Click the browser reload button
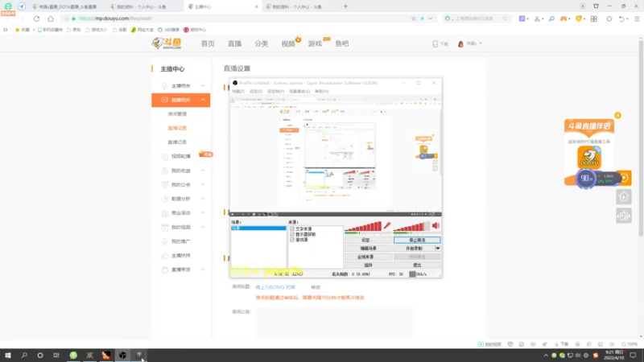Screen dimensions: 644x362 (x=36, y=19)
